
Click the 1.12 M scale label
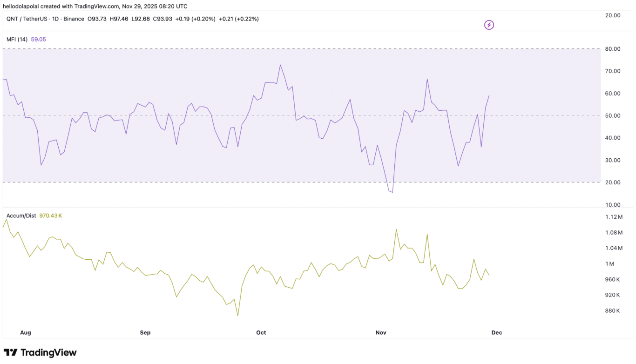[614, 217]
